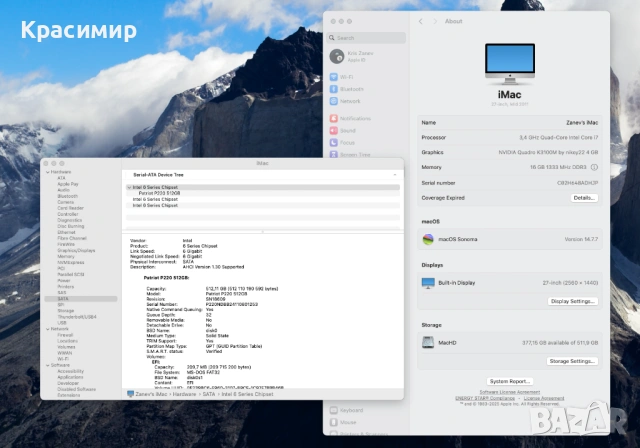Open Screen Time in the Settings sidebar
This screenshot has width=640, height=448.
[350, 154]
